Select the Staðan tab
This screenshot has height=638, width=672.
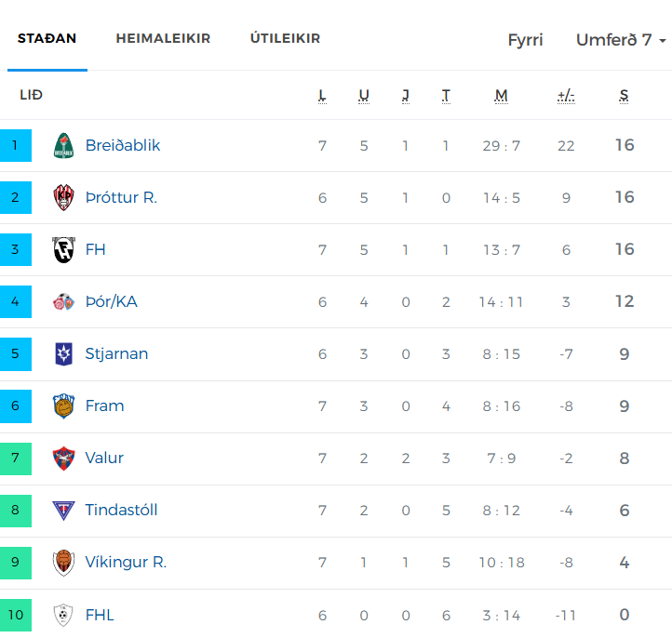coord(47,38)
